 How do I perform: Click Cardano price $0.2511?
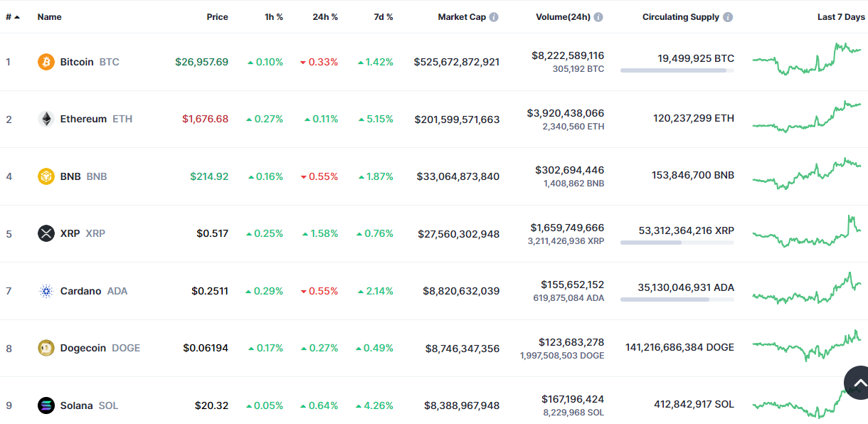pyautogui.click(x=210, y=291)
